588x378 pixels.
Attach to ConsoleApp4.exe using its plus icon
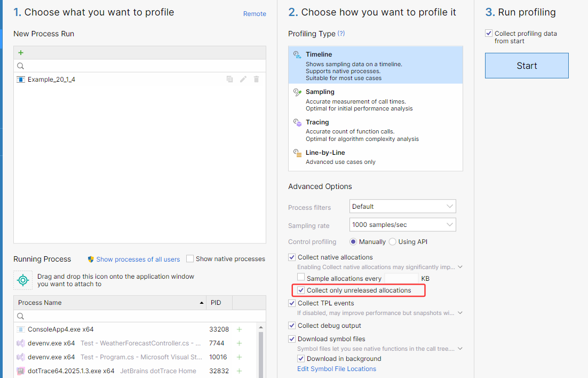[239, 329]
